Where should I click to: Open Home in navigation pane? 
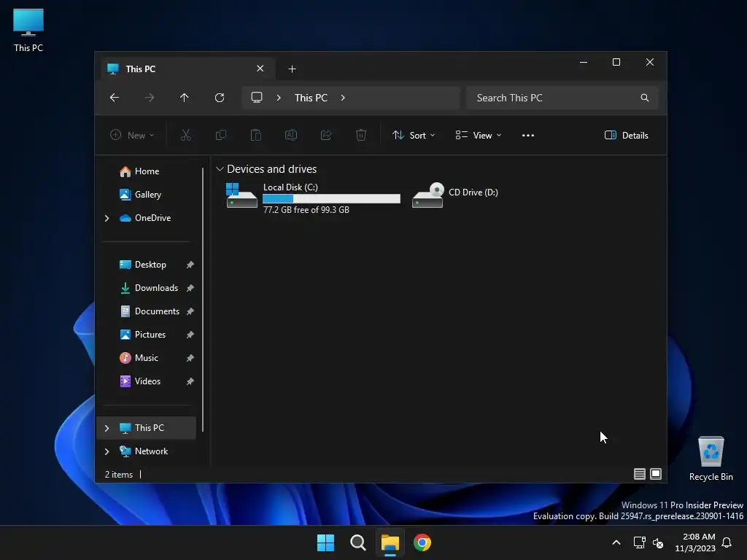(147, 171)
